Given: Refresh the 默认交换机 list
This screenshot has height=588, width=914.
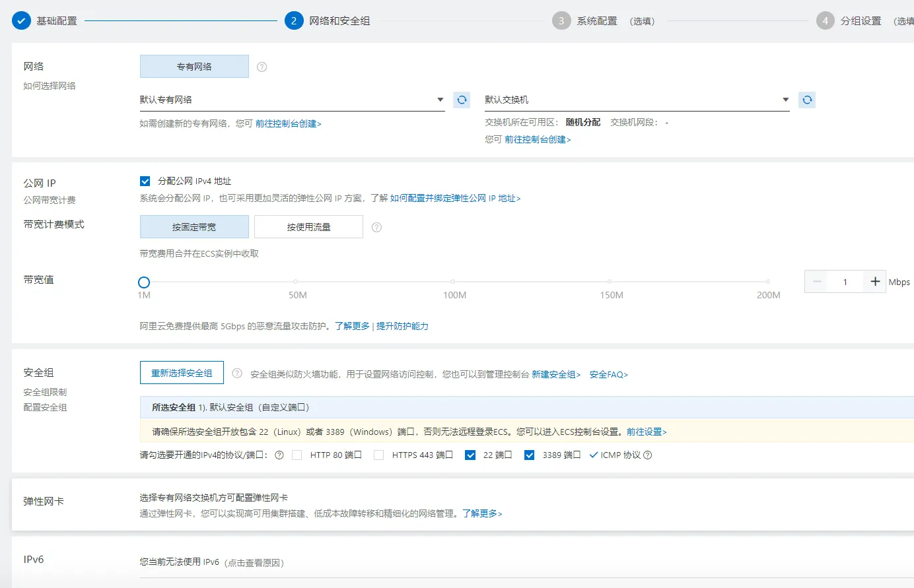Looking at the screenshot, I should point(807,100).
